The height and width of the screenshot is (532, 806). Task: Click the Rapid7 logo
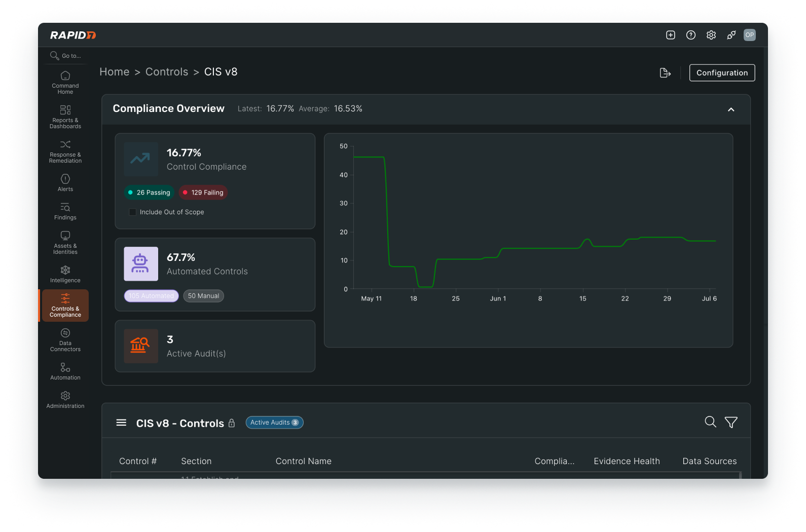pos(73,35)
